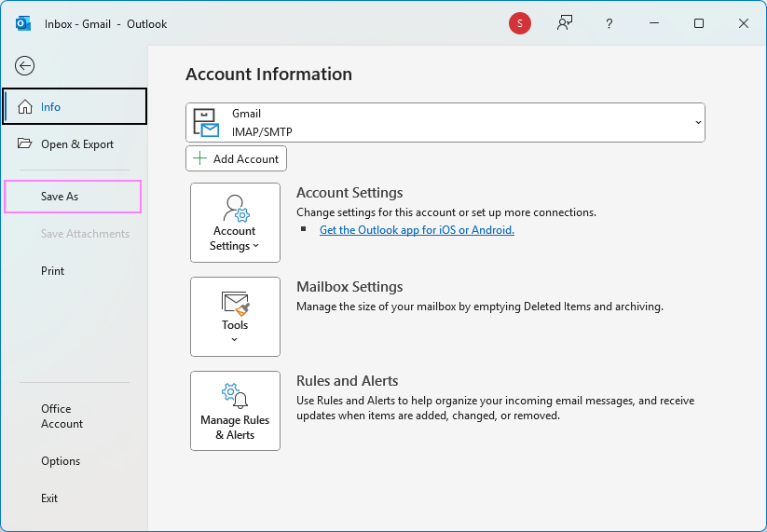
Task: Click the Add Account button
Action: point(237,158)
